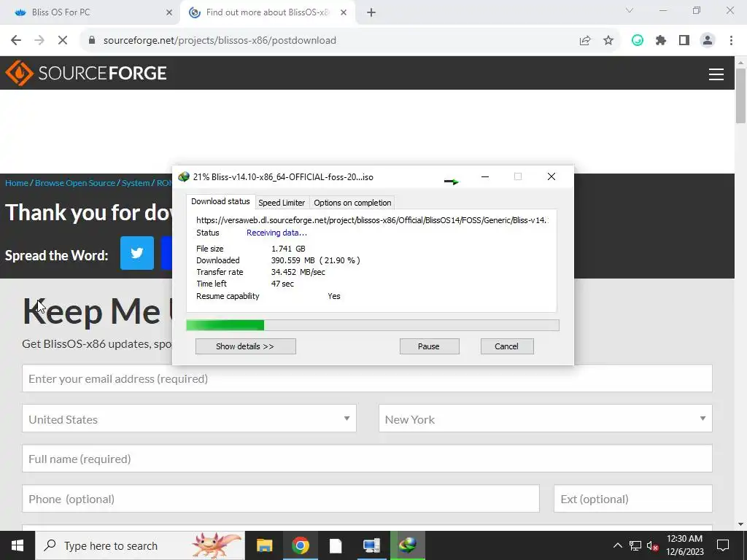Screen dimensions: 747x560
Task: Toggle the browser side panel icon
Action: (x=684, y=40)
